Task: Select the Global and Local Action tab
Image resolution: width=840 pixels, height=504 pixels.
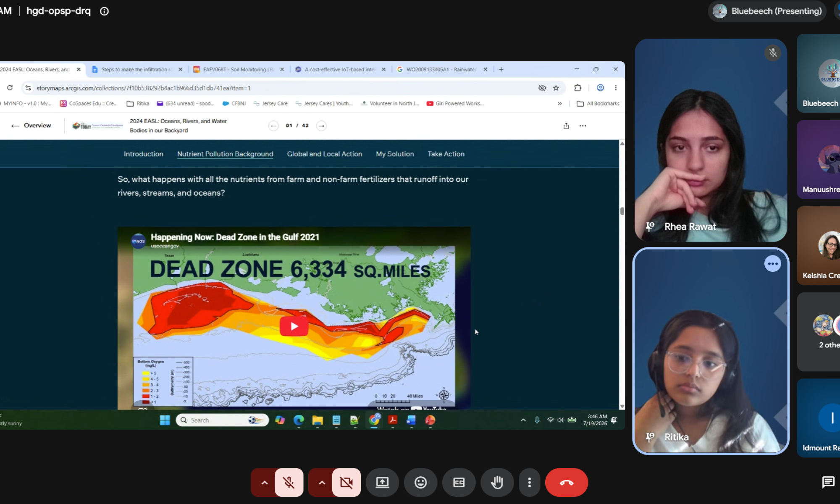Action: [325, 154]
